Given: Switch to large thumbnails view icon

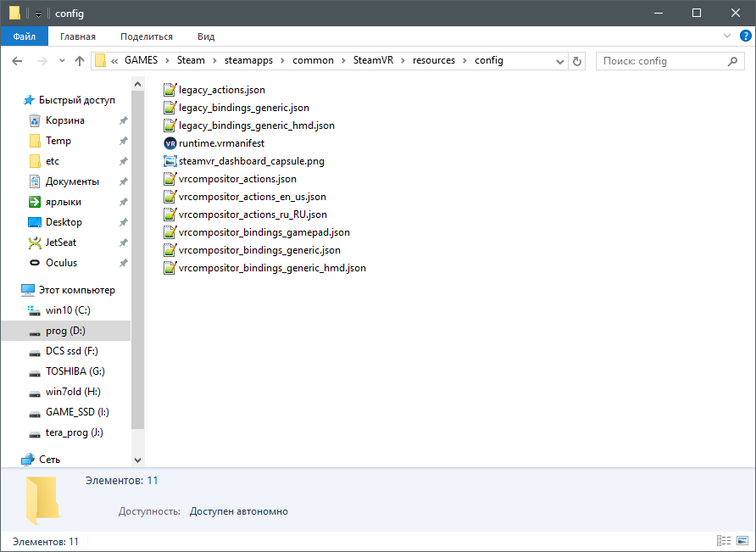Looking at the screenshot, I should (742, 541).
